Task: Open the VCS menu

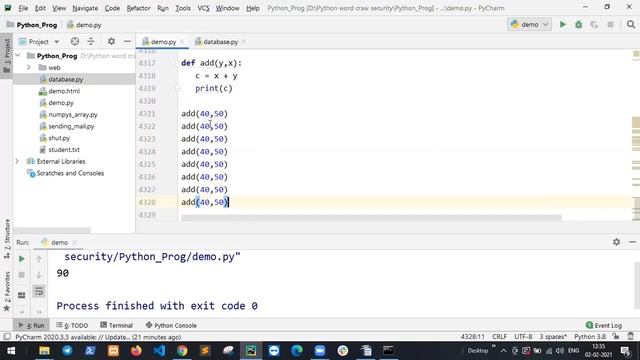Action: [203, 8]
